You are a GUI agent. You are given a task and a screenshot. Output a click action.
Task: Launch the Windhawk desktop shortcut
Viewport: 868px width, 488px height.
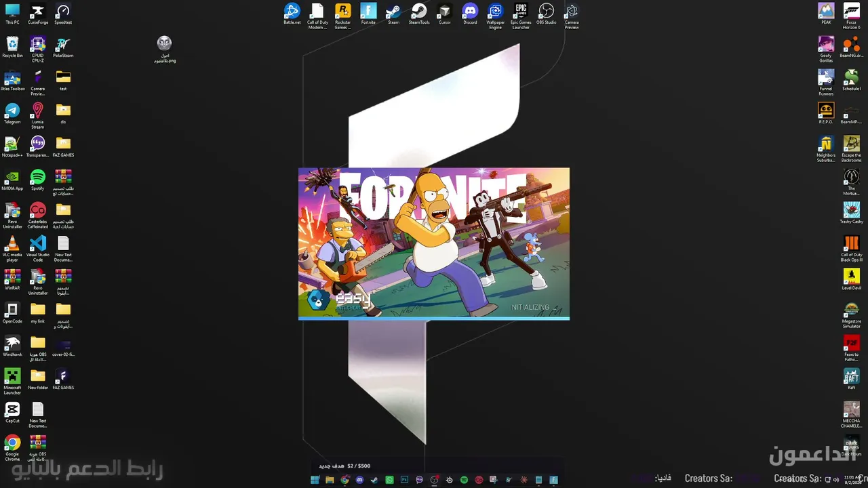[12, 346]
